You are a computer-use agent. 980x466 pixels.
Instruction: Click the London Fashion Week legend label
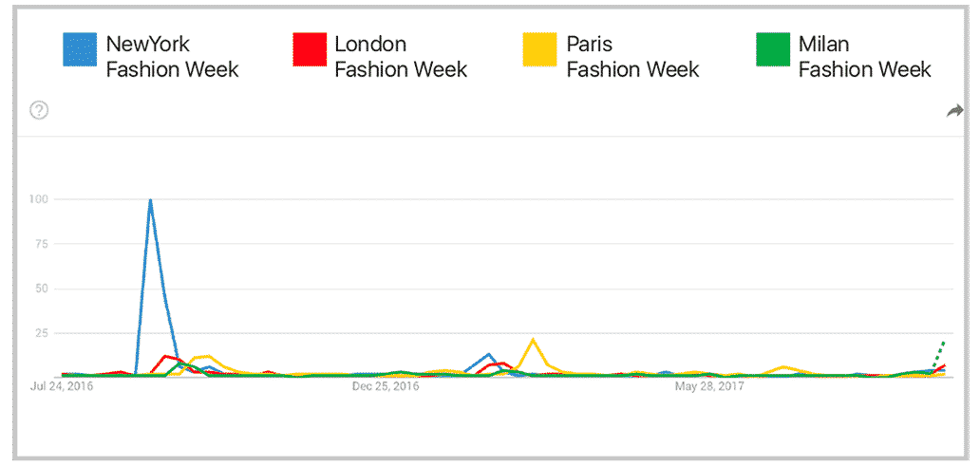(401, 57)
